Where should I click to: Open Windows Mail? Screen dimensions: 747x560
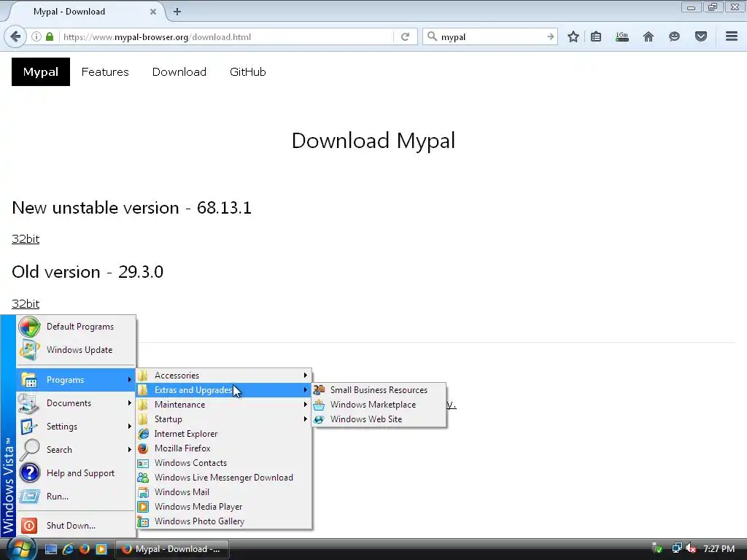(224, 492)
